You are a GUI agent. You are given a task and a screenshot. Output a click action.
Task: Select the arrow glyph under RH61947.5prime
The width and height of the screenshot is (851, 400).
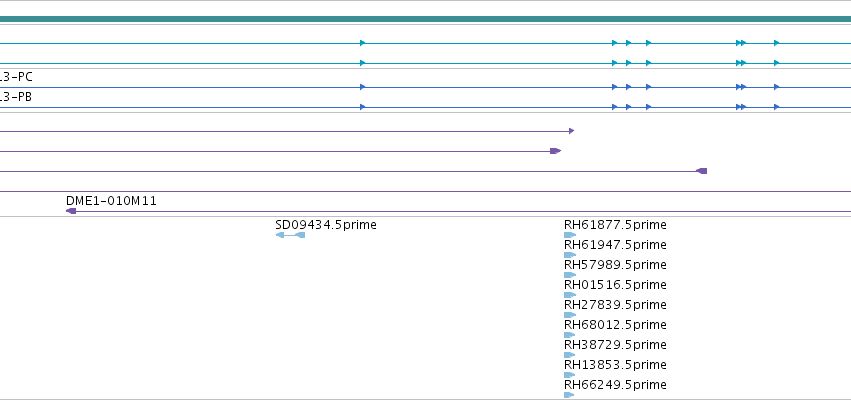570,255
